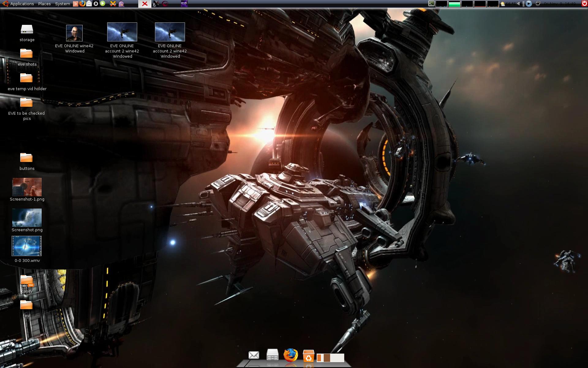Select the EVE ONLINE wine42 Windowed launcher
The height and width of the screenshot is (368, 588).
(x=74, y=33)
